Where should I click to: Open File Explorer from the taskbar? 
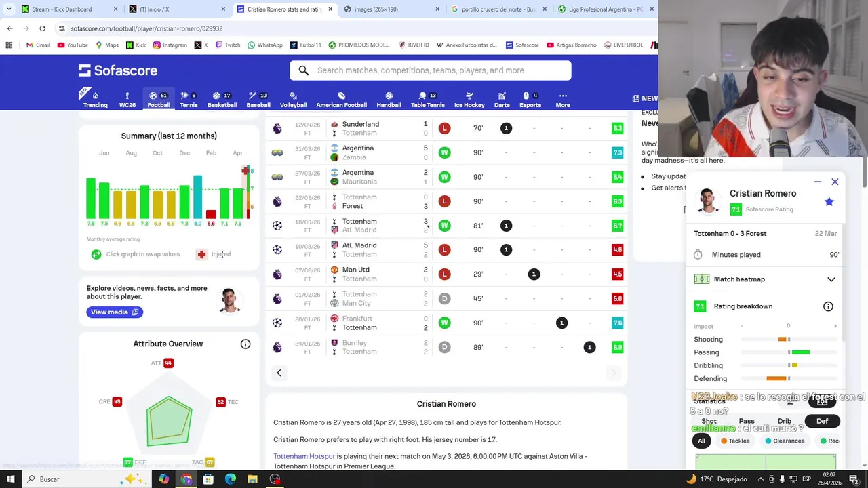tap(252, 479)
